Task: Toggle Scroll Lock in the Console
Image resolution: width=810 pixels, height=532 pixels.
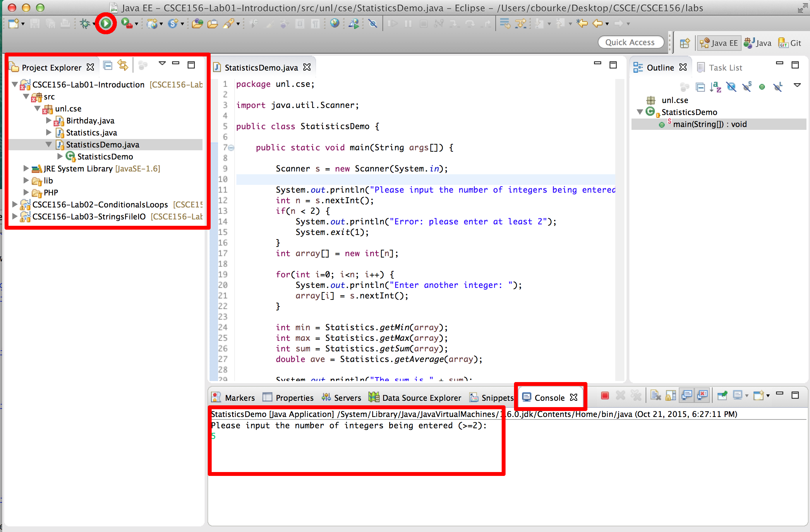Action: pyautogui.click(x=671, y=396)
